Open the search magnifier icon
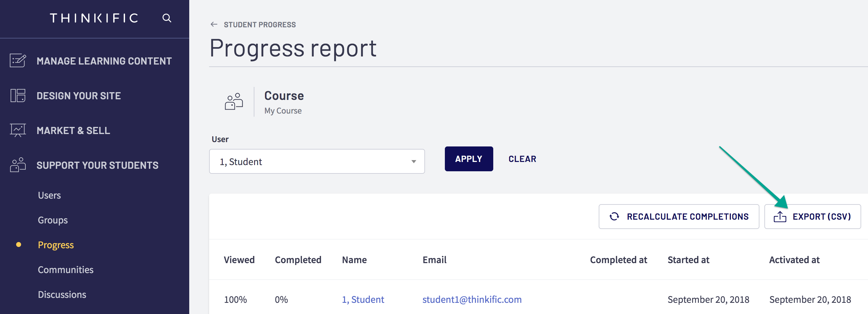Viewport: 868px width, 314px height. click(x=167, y=18)
